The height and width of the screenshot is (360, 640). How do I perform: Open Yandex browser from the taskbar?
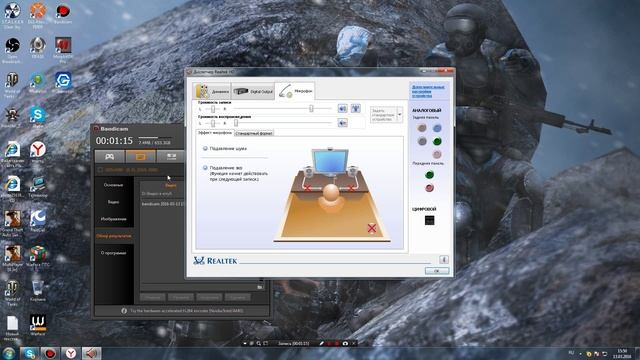[71, 353]
